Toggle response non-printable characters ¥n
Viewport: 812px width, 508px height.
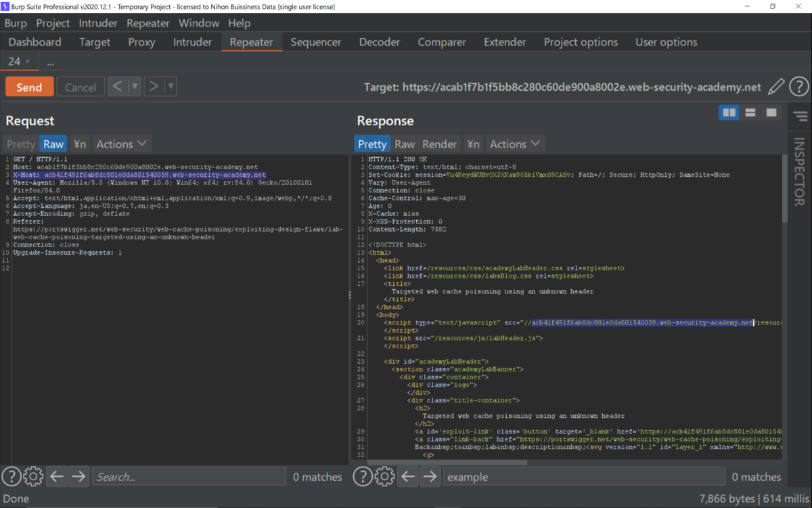coord(473,144)
